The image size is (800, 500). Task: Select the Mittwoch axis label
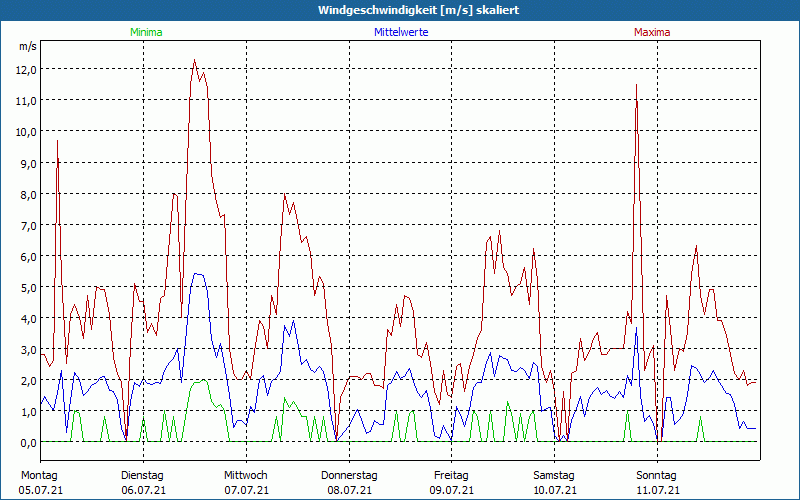pos(246,475)
